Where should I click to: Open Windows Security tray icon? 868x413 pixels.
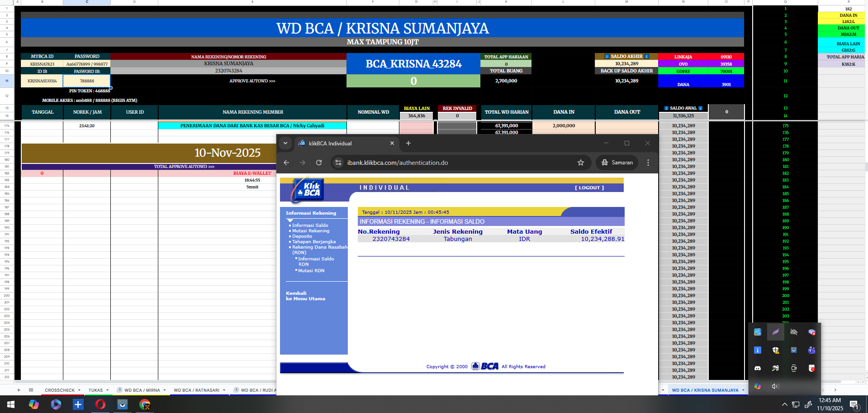[x=776, y=350]
